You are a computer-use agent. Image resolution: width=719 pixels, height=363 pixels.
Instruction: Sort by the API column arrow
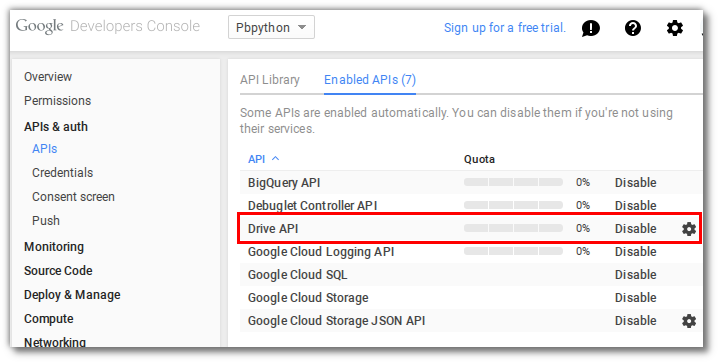click(x=276, y=159)
